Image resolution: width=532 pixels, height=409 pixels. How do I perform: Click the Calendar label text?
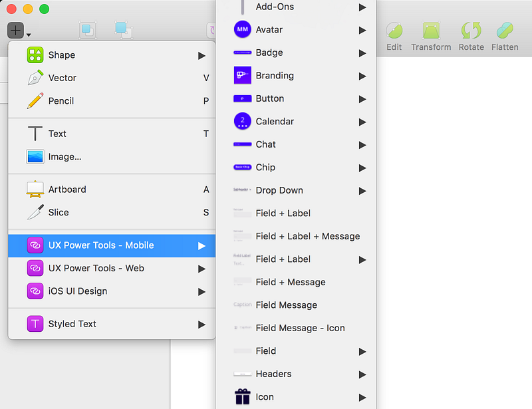pyautogui.click(x=275, y=121)
